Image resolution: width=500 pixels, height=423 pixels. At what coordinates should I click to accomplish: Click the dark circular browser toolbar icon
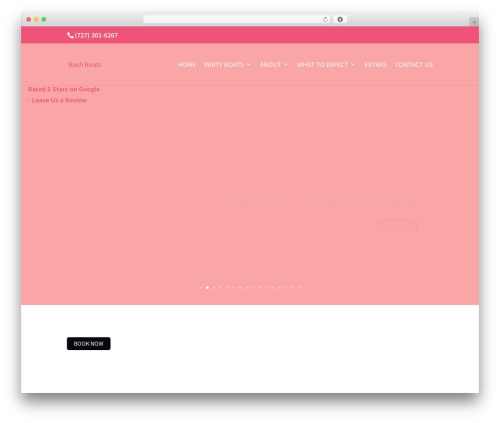[340, 19]
